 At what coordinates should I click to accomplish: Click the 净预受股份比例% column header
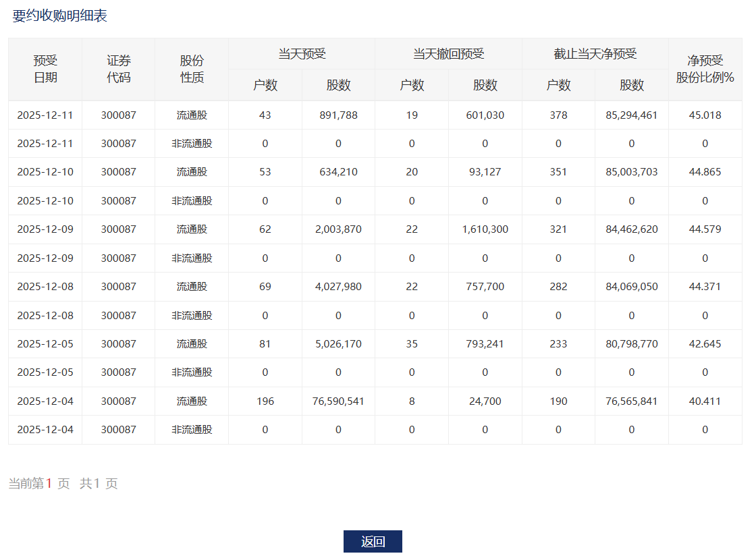(705, 69)
